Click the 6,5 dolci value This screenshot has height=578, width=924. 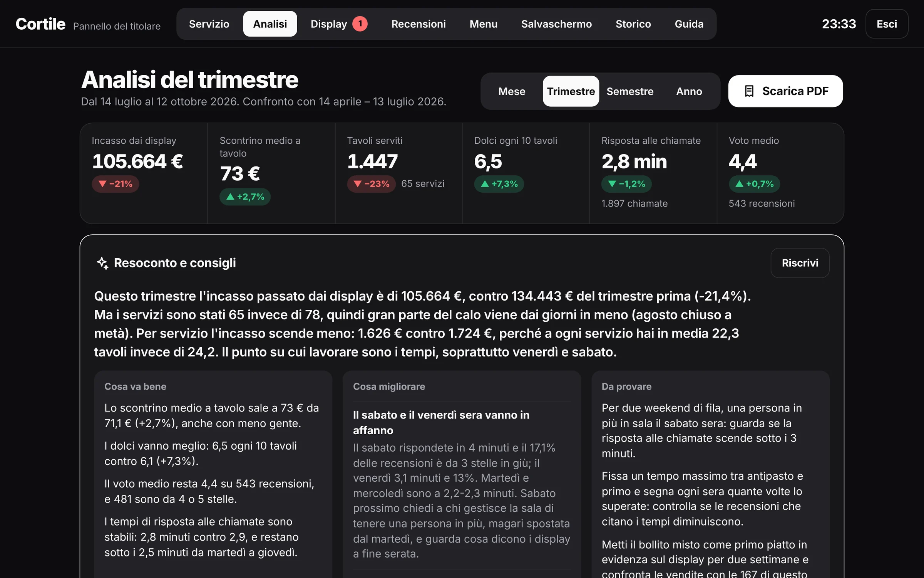[488, 161]
